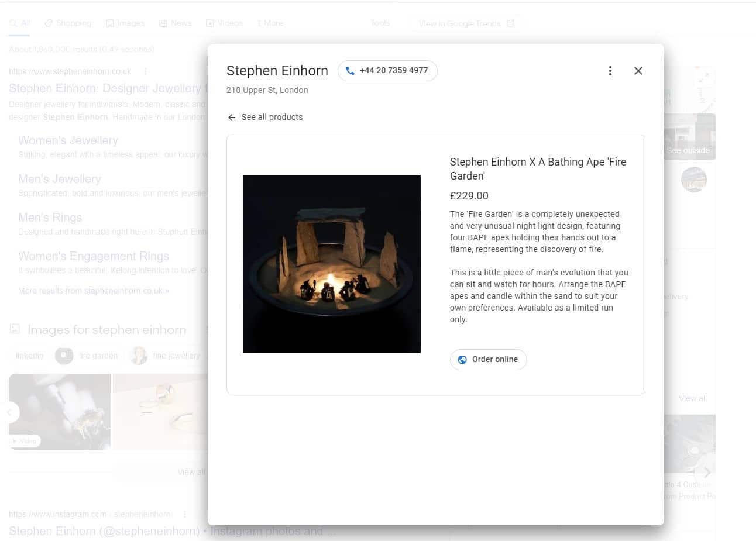
Task: Open the Instagram @stepheneinhorn result
Action: 173,531
